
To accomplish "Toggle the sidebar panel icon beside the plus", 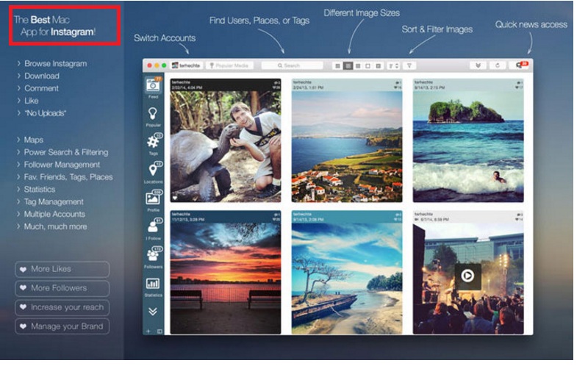I will coord(159,331).
